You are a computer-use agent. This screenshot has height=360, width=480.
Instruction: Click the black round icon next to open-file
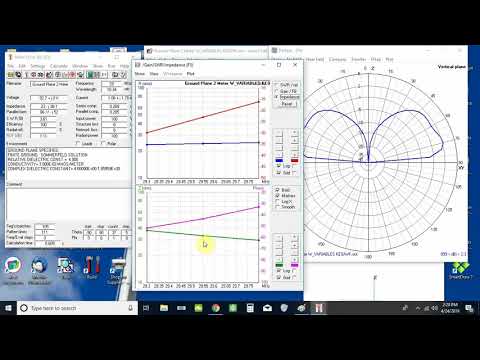[18, 75]
